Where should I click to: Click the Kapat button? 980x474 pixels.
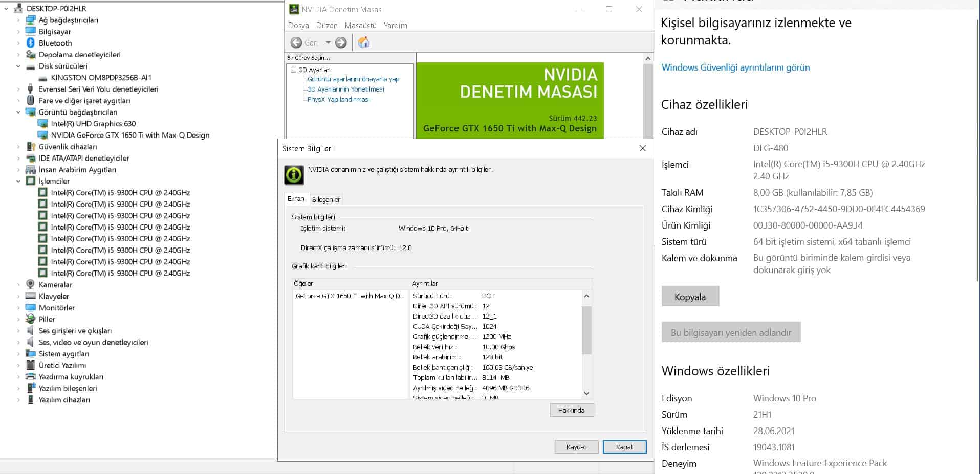tap(624, 447)
